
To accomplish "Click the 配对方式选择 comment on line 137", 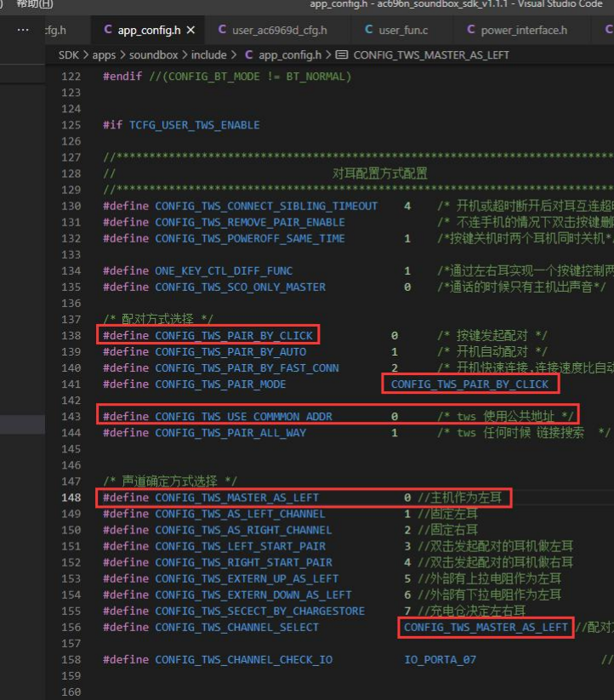I will [157, 319].
